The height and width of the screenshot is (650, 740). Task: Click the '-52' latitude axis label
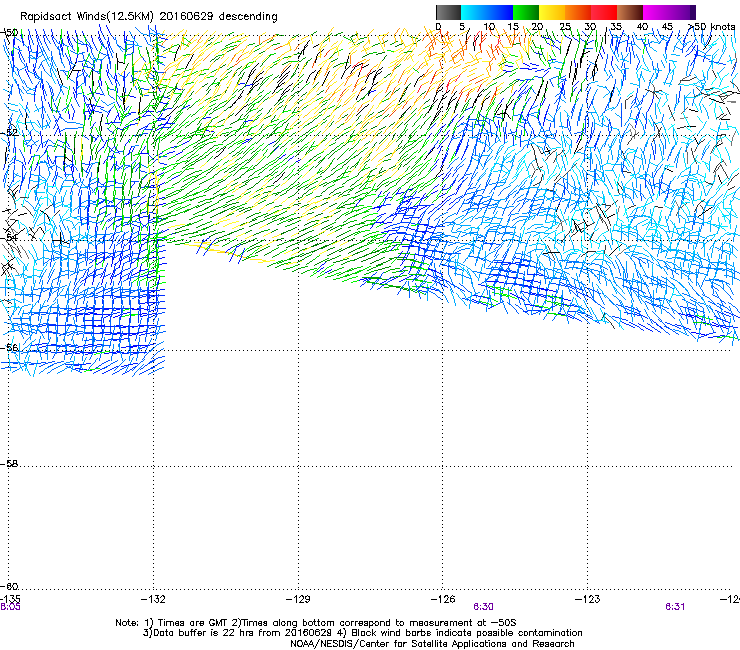[x=9, y=133]
